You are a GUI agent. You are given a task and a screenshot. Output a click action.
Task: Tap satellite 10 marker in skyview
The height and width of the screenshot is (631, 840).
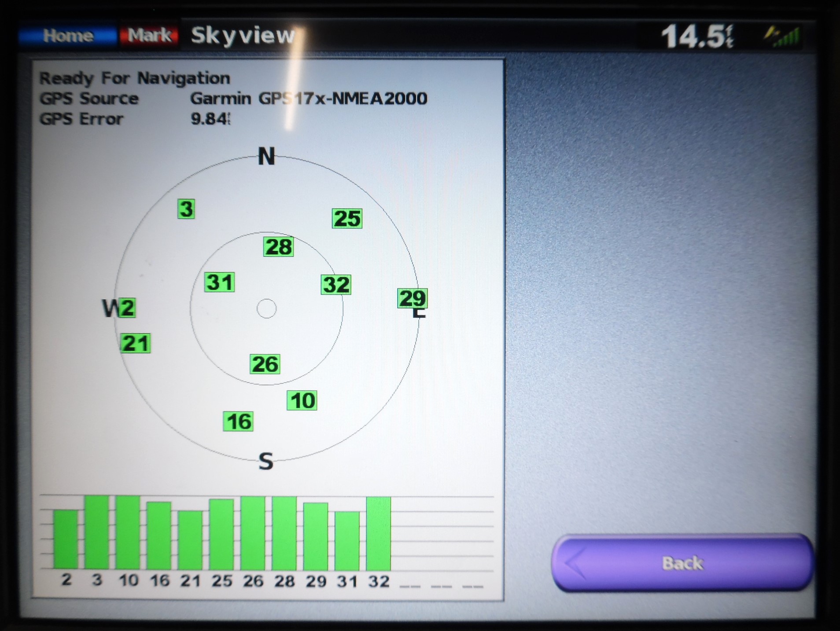coord(302,400)
